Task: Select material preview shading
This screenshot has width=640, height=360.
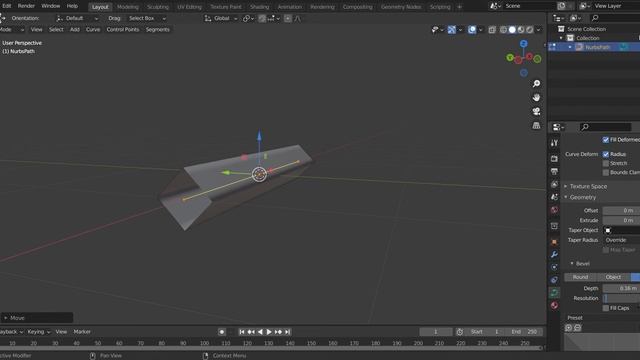Action: 521,30
